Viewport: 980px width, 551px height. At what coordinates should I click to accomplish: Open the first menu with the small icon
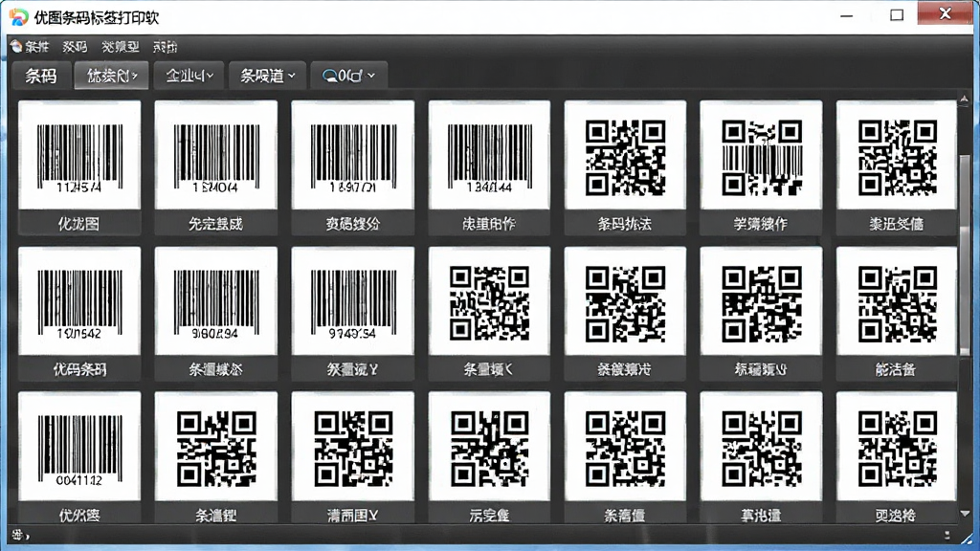click(30, 47)
